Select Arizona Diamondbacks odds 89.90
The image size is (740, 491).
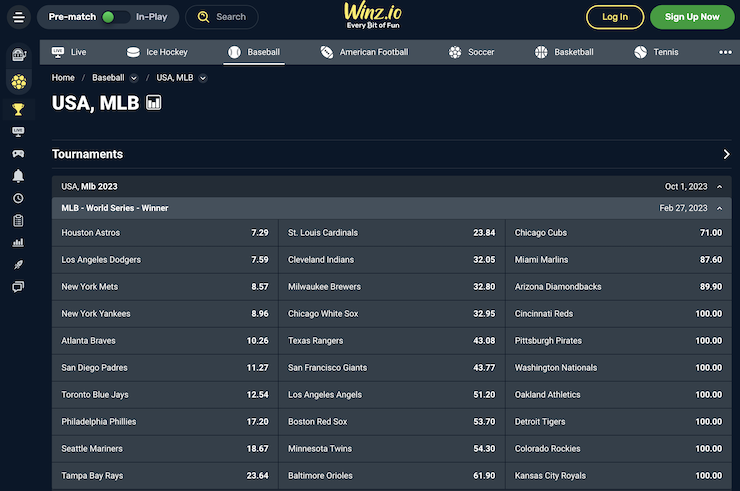click(x=618, y=287)
